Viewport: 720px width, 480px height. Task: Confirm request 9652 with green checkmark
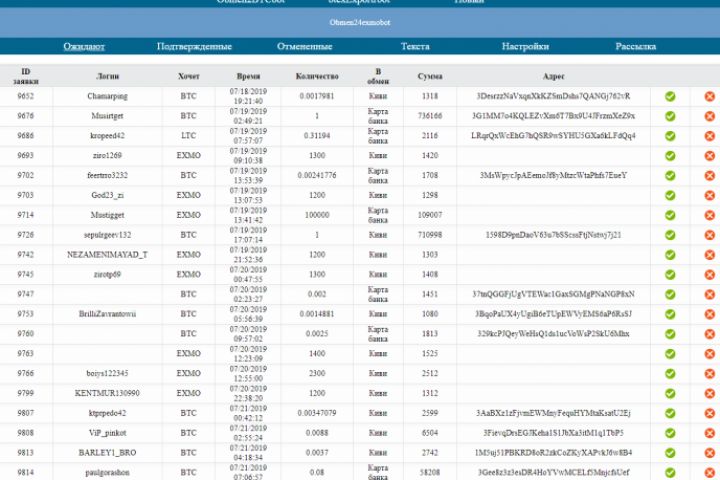[x=670, y=96]
